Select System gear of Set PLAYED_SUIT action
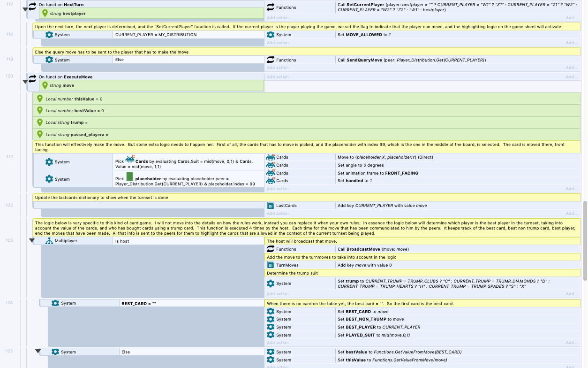Viewport: 588px width, 368px height. pos(271,335)
